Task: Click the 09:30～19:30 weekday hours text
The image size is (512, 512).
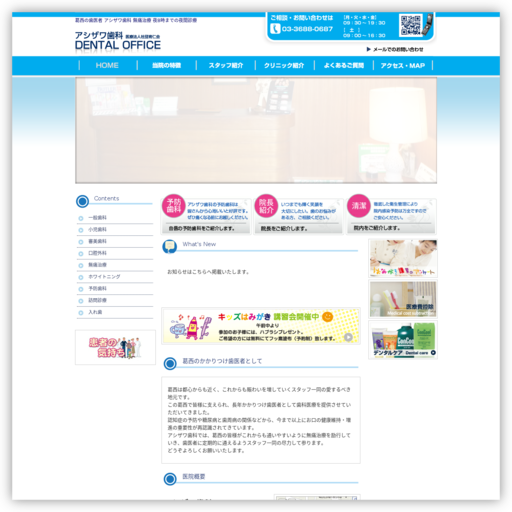Action: 364,23
